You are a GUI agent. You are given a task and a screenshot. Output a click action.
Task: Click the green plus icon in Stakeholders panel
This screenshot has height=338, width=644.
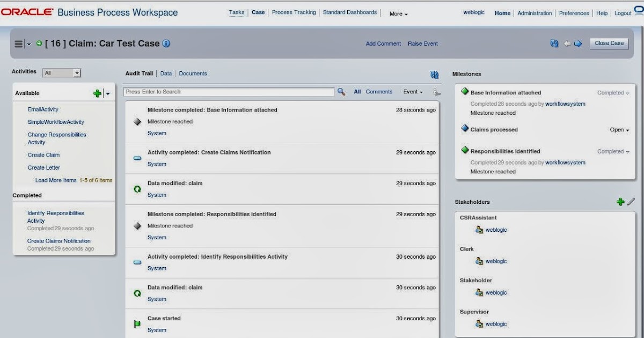click(621, 202)
